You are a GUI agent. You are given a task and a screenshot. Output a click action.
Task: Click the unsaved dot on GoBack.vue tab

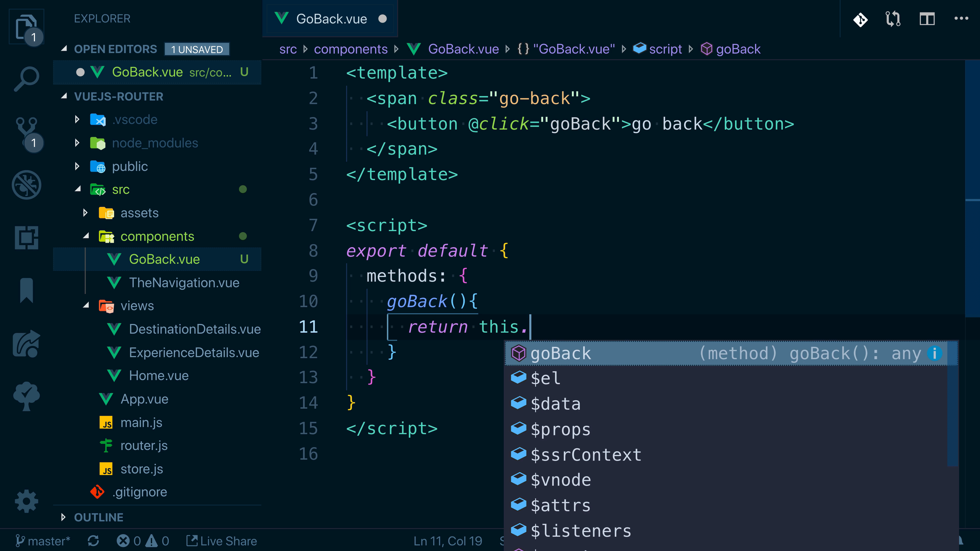click(x=383, y=19)
